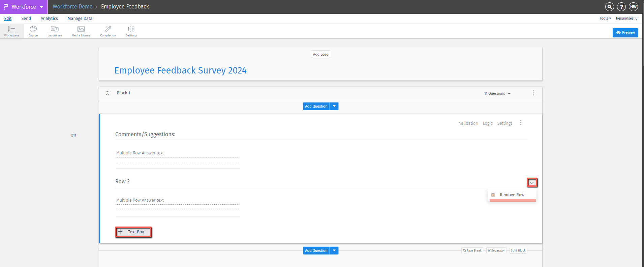Edit the Employee Feedback Survey 2024 title
The height and width of the screenshot is (267, 644).
click(x=181, y=70)
